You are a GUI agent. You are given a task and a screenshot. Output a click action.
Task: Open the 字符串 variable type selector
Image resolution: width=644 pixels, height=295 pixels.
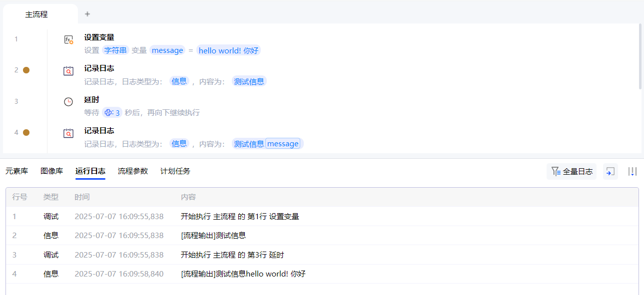click(115, 50)
